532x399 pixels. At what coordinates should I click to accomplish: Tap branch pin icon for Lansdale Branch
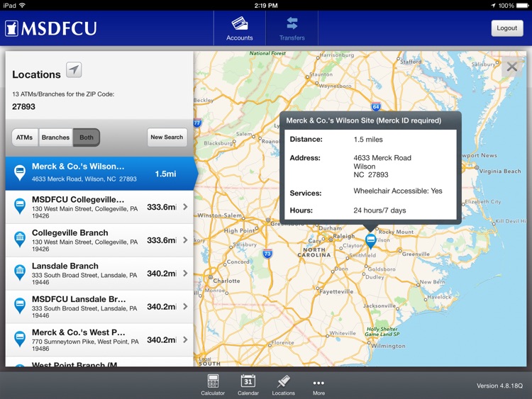click(x=20, y=272)
